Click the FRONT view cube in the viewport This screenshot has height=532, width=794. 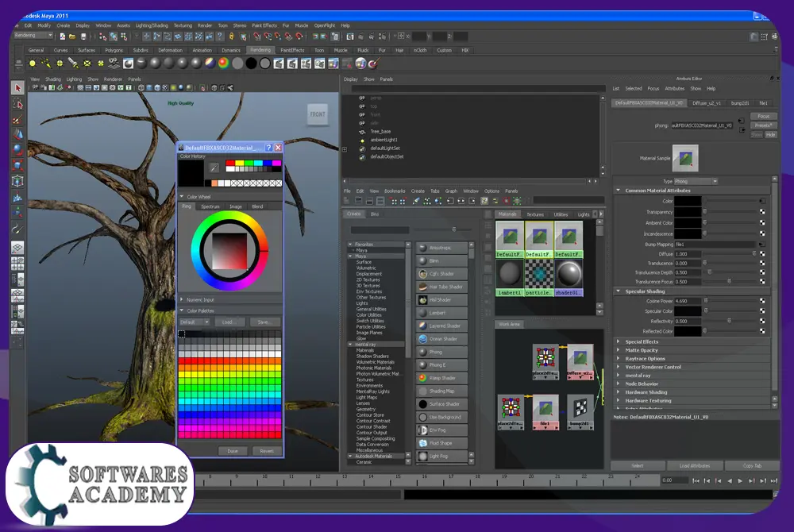[x=318, y=114]
